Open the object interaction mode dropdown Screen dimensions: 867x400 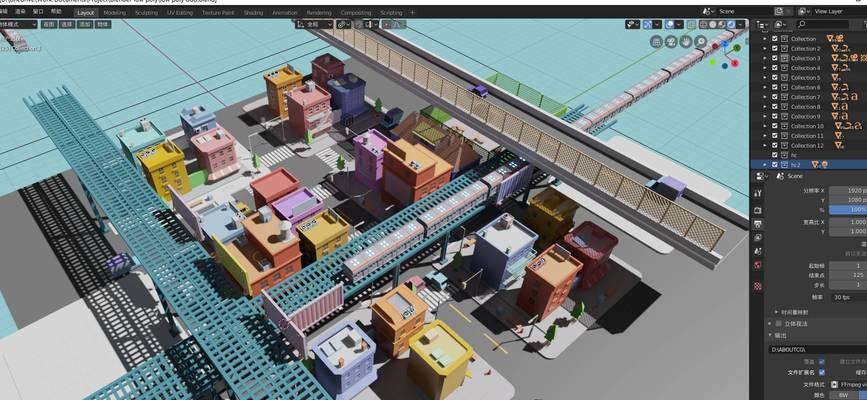(x=18, y=24)
